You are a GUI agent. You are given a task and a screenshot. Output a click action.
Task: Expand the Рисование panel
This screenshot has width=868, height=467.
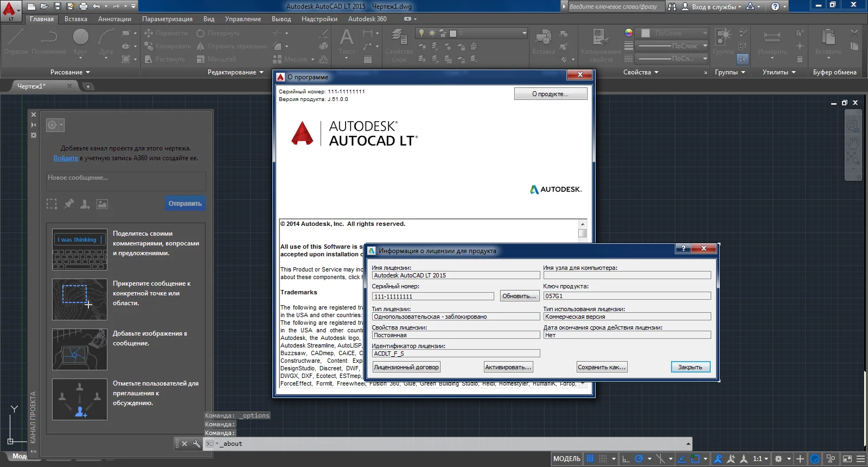coord(71,72)
